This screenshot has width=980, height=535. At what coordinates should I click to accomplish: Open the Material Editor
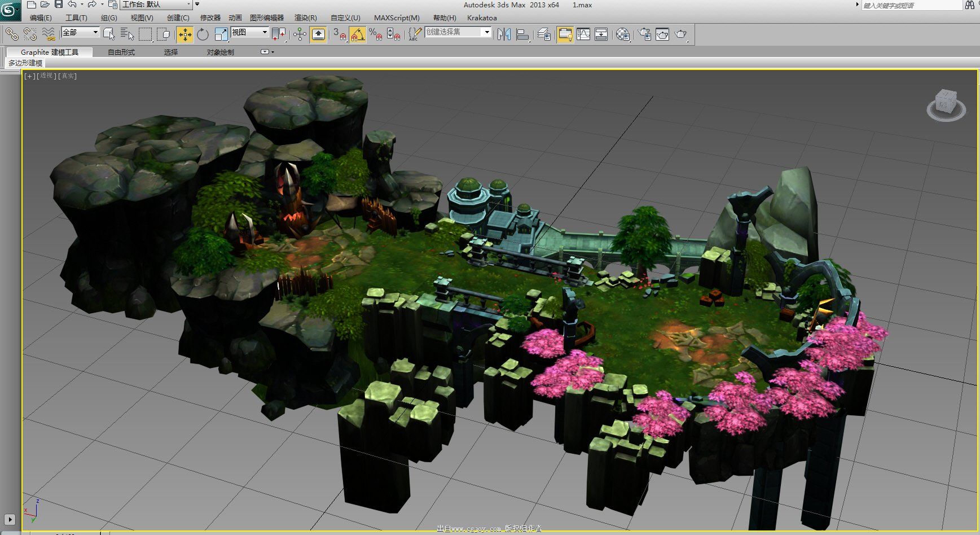click(622, 34)
